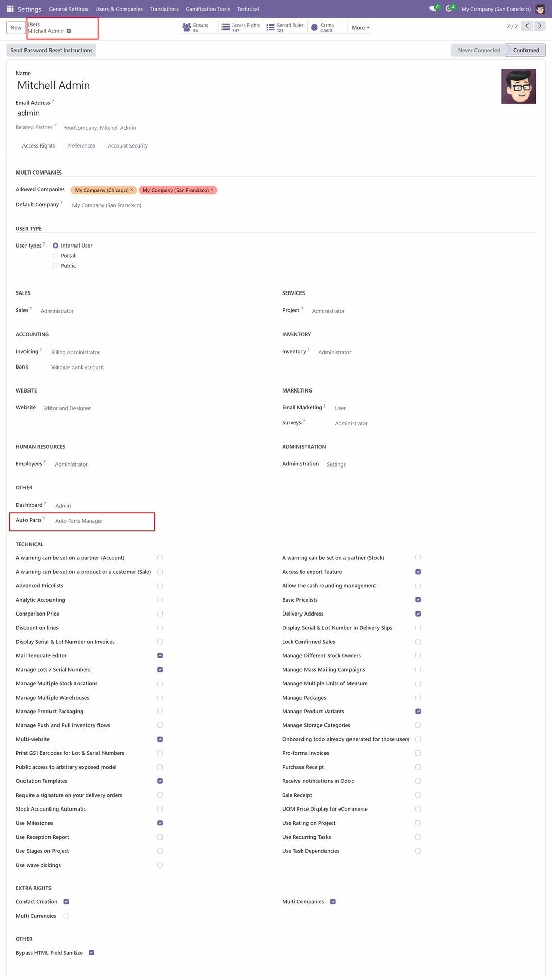Go to the previous user record
552x980 pixels.
(528, 26)
